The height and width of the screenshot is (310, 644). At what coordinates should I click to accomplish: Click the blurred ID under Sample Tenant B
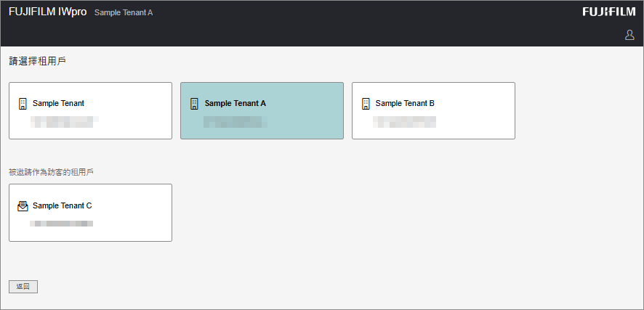click(404, 121)
